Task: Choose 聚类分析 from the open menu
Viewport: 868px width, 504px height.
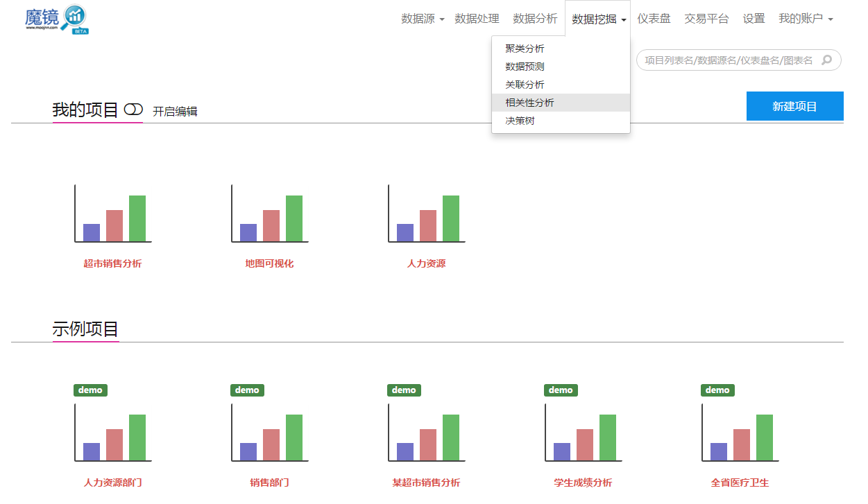Action: click(x=524, y=49)
